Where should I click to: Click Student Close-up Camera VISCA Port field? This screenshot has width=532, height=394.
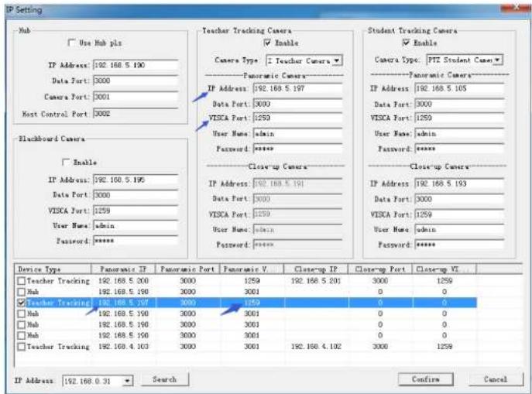(x=459, y=214)
